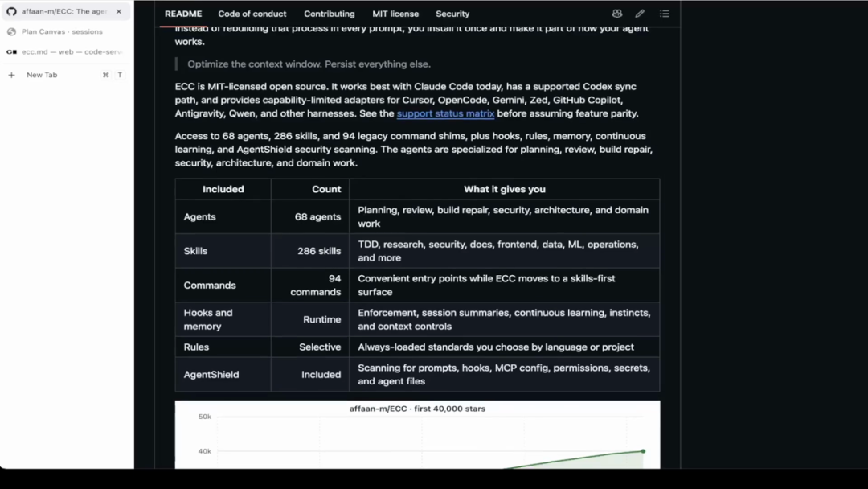Click the Agents table cell
Image resolution: width=868 pixels, height=489 pixels.
click(223, 217)
